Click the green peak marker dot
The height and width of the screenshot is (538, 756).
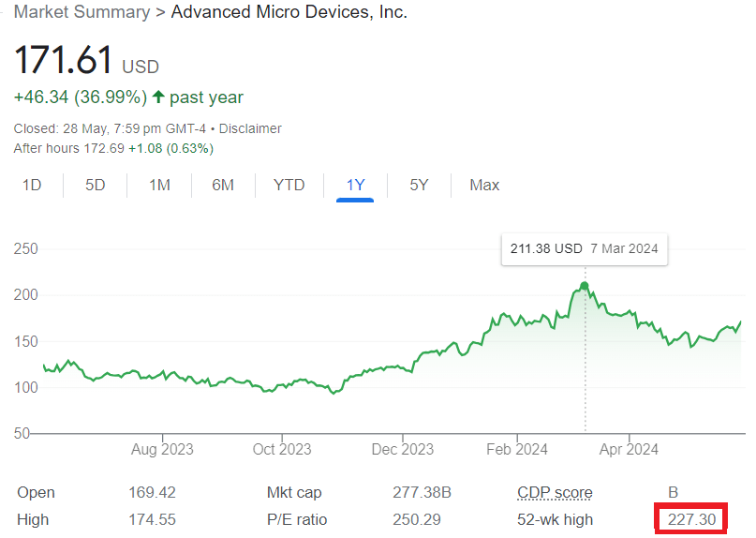pos(585,286)
